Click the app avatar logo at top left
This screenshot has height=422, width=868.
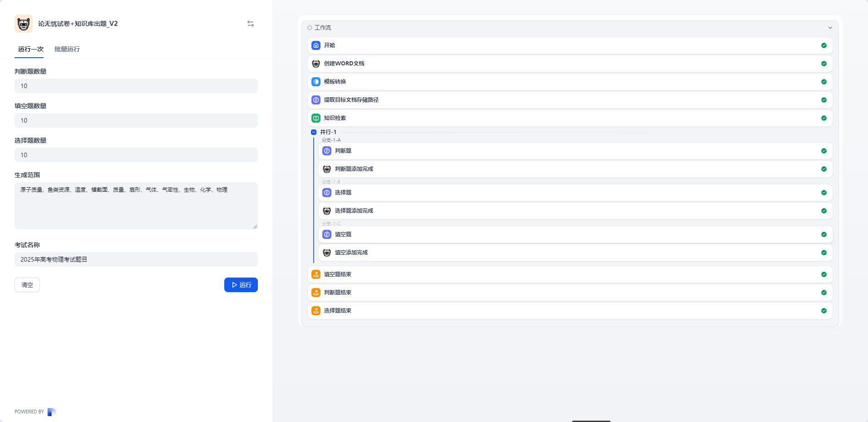click(24, 24)
